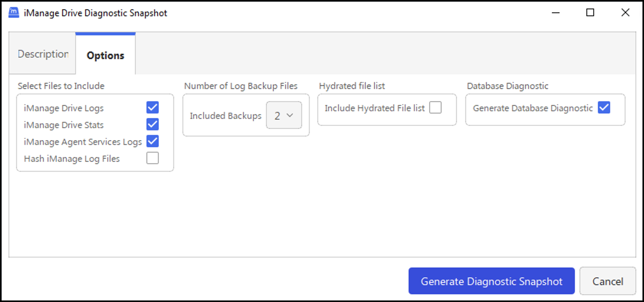644x302 pixels.
Task: Click the 'Include Hydrated File list' label text
Action: (x=375, y=108)
